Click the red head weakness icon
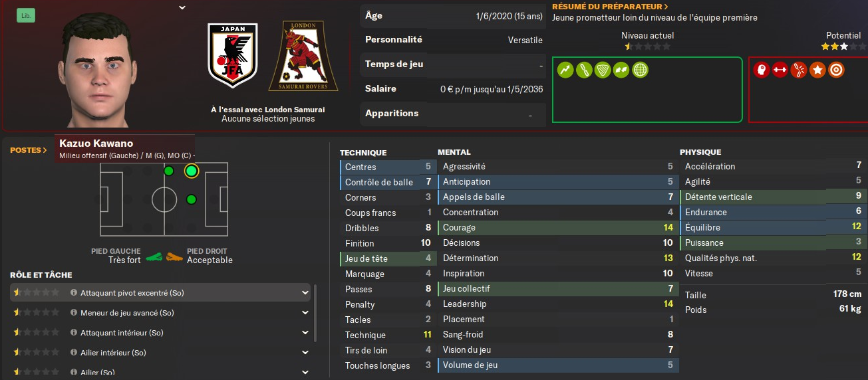The height and width of the screenshot is (380, 868). 762,69
